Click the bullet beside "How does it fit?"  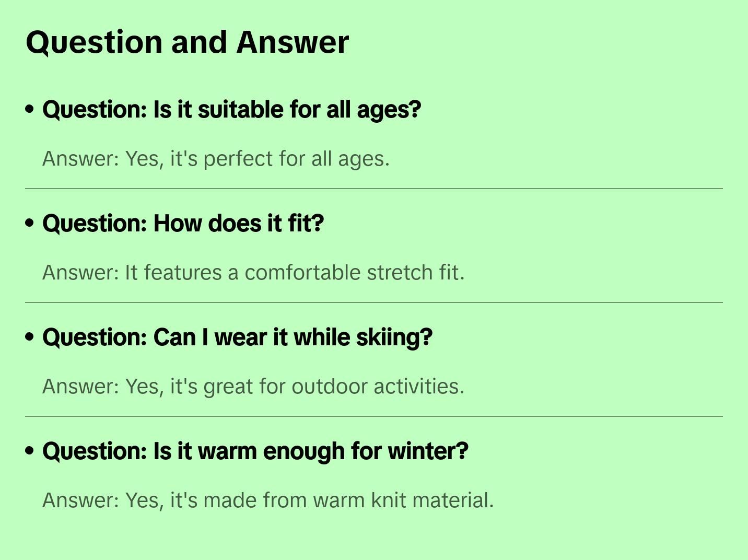point(30,224)
